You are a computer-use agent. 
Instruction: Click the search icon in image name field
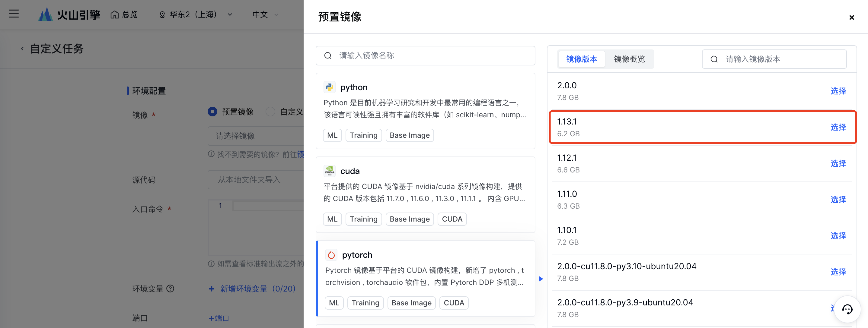click(327, 55)
